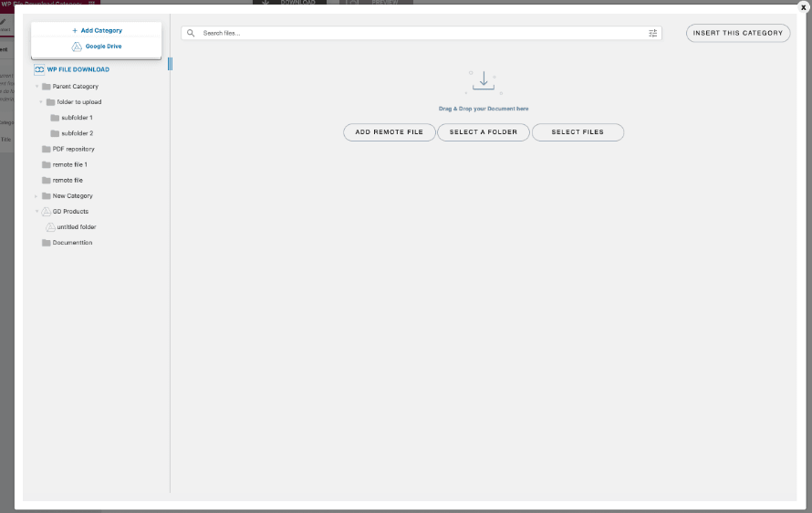Image resolution: width=812 pixels, height=513 pixels.
Task: Open the search filter options icon
Action: [x=652, y=33]
